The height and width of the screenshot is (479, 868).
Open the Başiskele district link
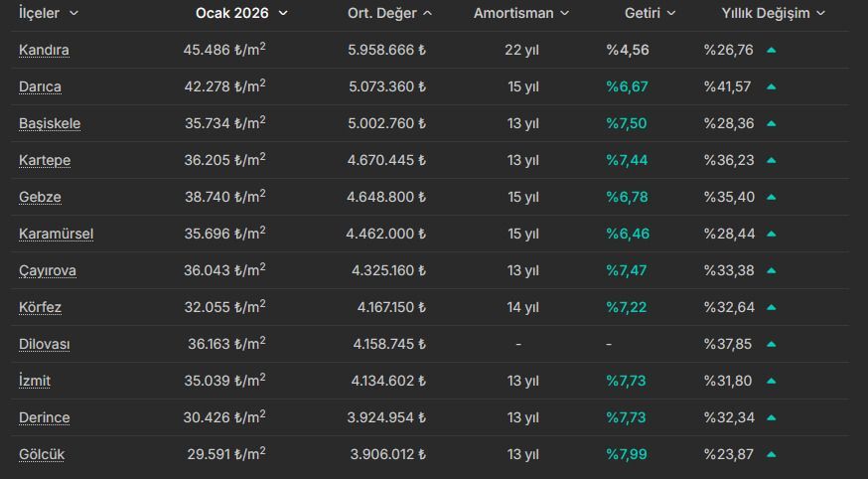50,123
